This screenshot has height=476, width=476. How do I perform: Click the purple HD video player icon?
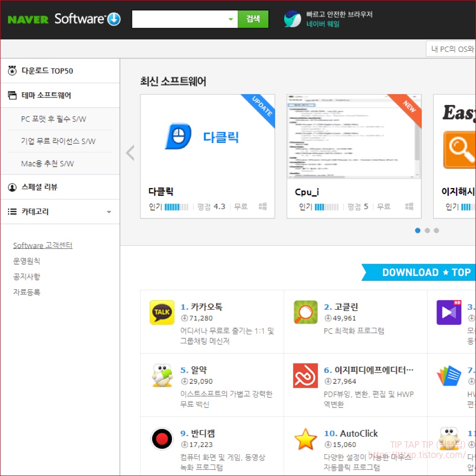pyautogui.click(x=448, y=313)
